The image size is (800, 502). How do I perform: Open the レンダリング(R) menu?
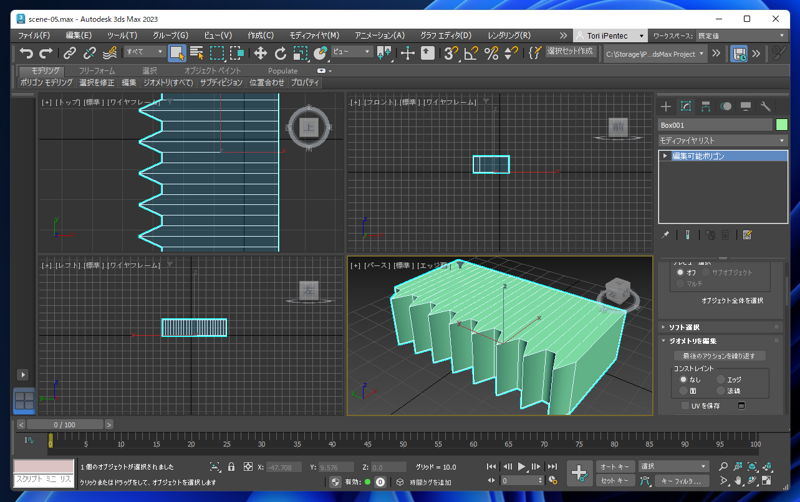point(509,35)
